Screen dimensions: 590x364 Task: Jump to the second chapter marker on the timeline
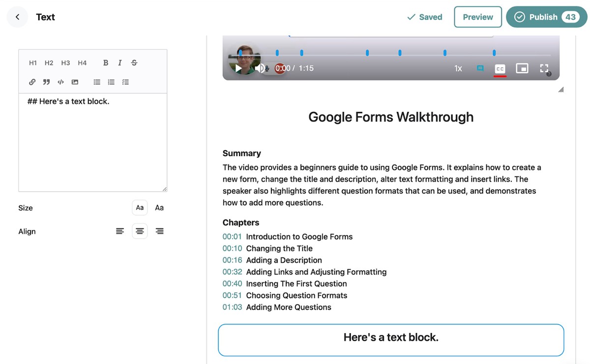click(x=277, y=53)
